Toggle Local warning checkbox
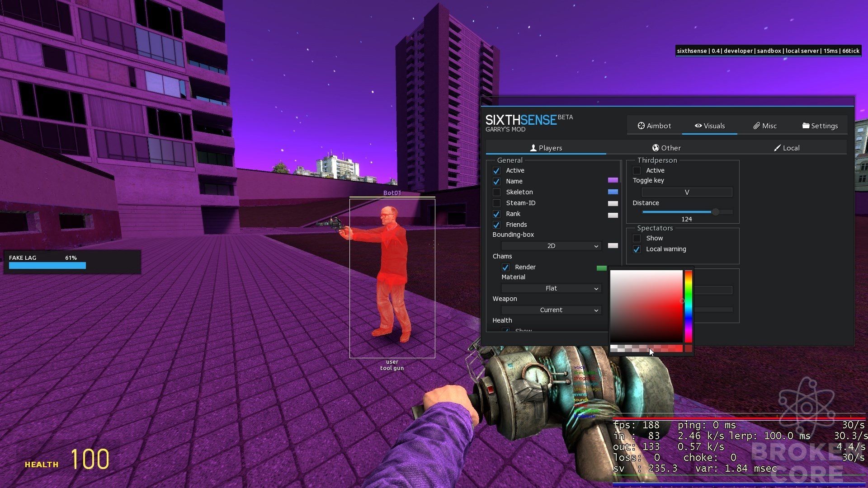The image size is (868, 488). point(637,249)
